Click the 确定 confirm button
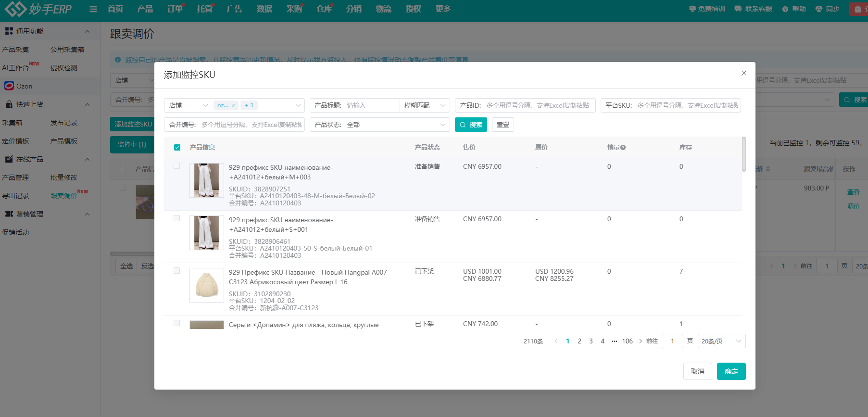This screenshot has width=868, height=417. coord(731,371)
